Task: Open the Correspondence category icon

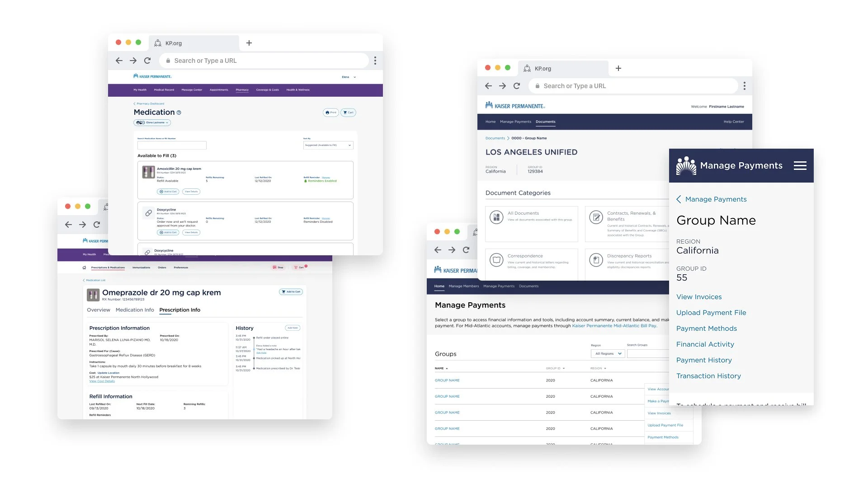Action: click(496, 260)
